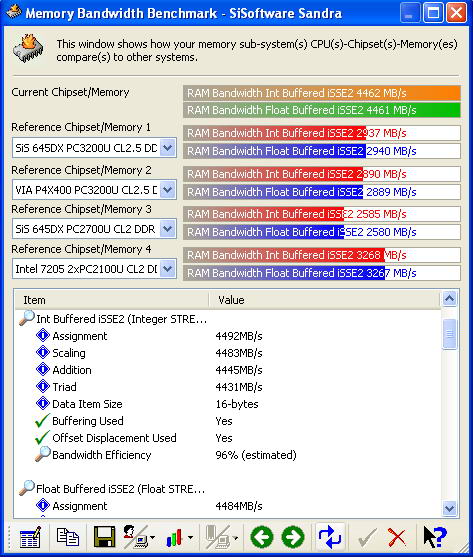
Task: Open the bar chart toolbar dropdown
Action: [x=190, y=537]
